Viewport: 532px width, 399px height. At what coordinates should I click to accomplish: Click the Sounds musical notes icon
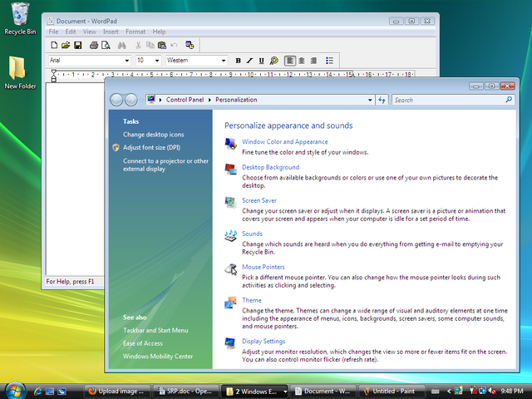click(231, 235)
